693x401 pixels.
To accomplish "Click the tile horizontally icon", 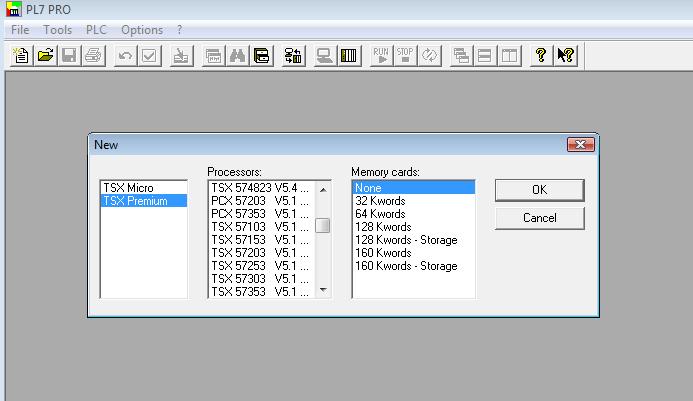I will click(485, 56).
